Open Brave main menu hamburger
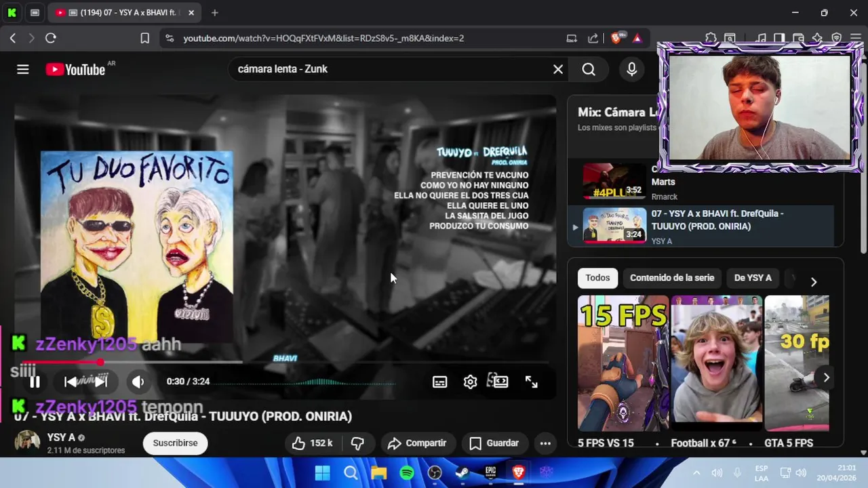Screen dimensions: 868x488 pos(855,38)
